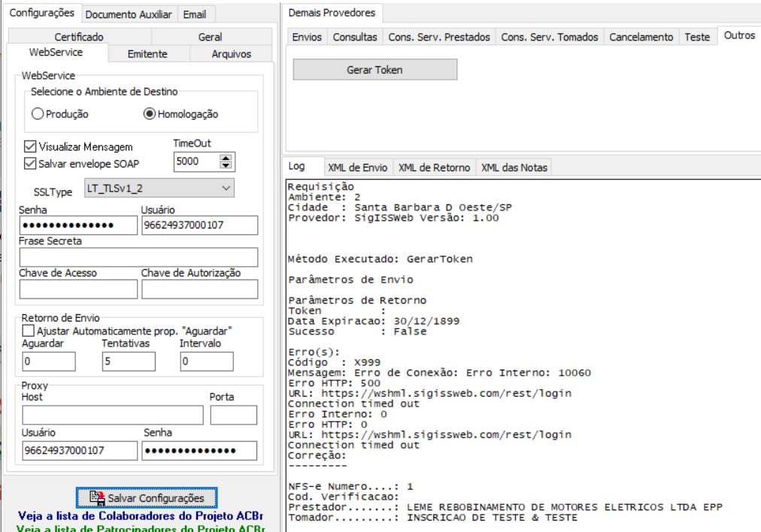Viewport: 761px width, 532px height.
Task: Click the Chave de Acesso field
Action: click(x=78, y=289)
